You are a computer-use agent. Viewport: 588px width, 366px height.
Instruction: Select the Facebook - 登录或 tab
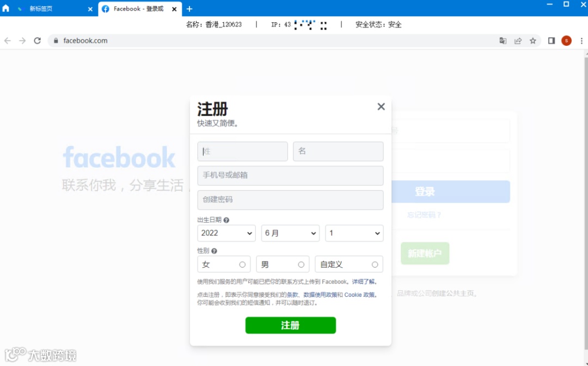click(x=139, y=9)
